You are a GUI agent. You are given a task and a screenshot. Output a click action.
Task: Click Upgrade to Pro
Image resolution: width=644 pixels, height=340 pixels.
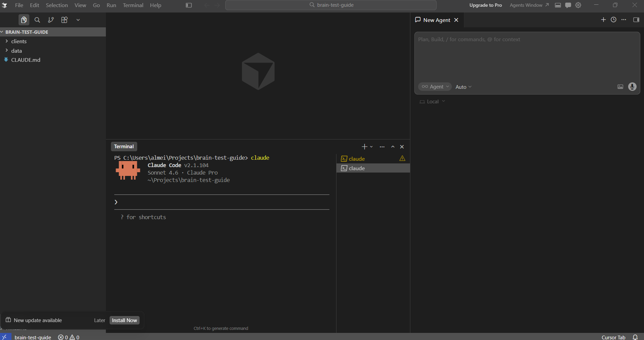486,5
